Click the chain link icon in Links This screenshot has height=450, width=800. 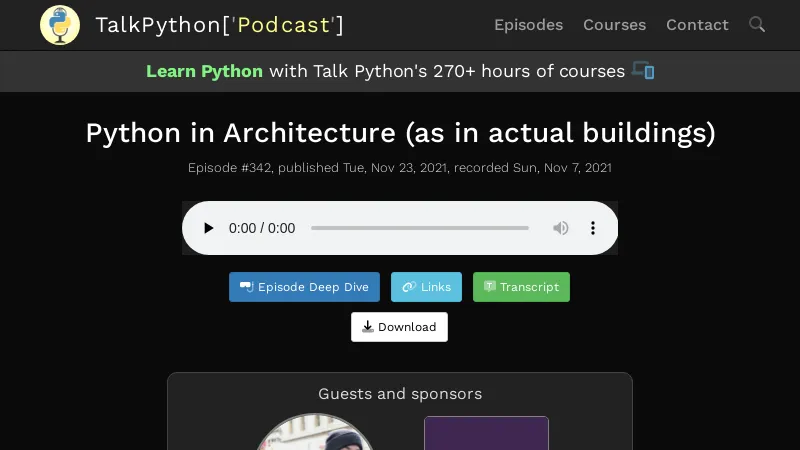pos(408,287)
